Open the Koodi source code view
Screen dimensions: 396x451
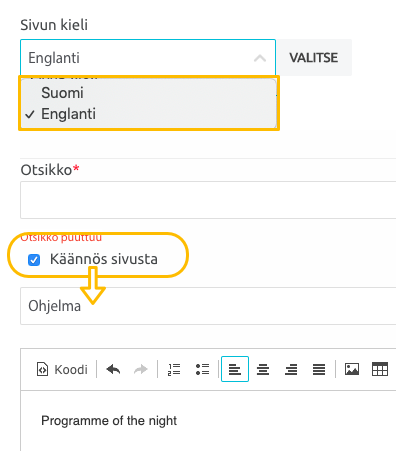(x=62, y=369)
